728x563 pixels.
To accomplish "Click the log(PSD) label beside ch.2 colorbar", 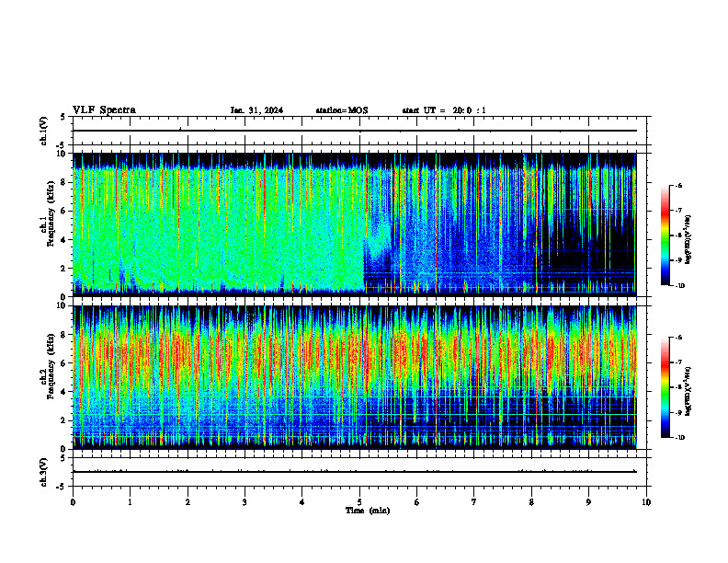I will [688, 390].
